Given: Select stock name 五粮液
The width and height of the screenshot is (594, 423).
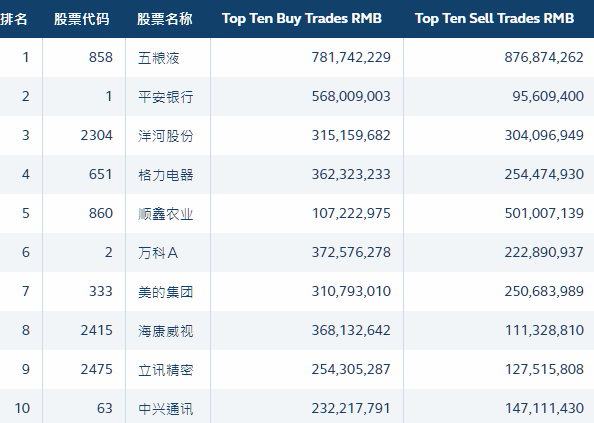Looking at the screenshot, I should [x=158, y=58].
